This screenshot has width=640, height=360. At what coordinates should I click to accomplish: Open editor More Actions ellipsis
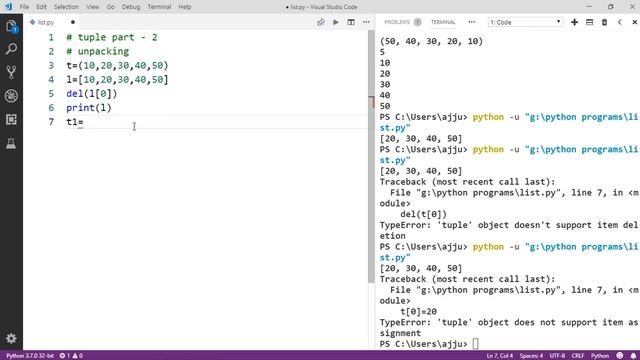coord(366,22)
